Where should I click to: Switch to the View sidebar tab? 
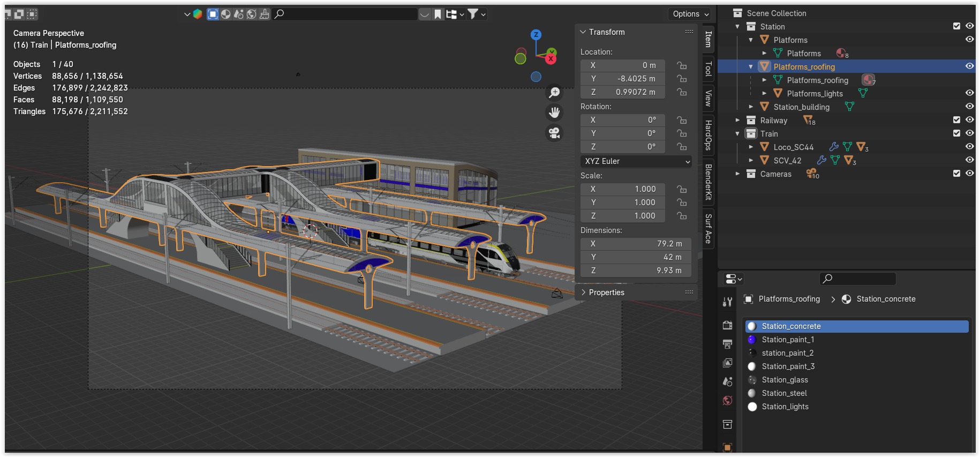[708, 99]
